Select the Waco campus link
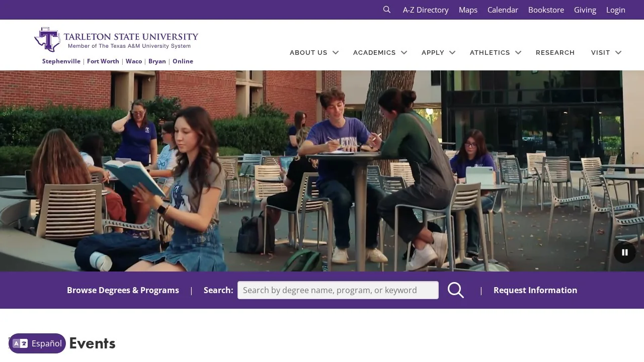Viewport: 644px width, 362px height. pos(134,61)
